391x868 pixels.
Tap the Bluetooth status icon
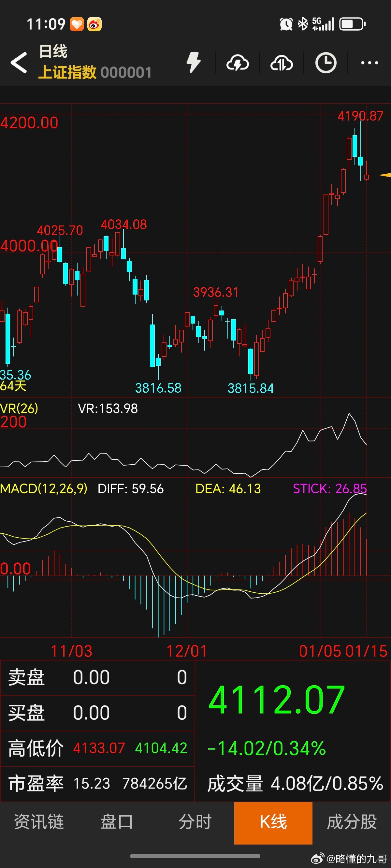(x=303, y=24)
